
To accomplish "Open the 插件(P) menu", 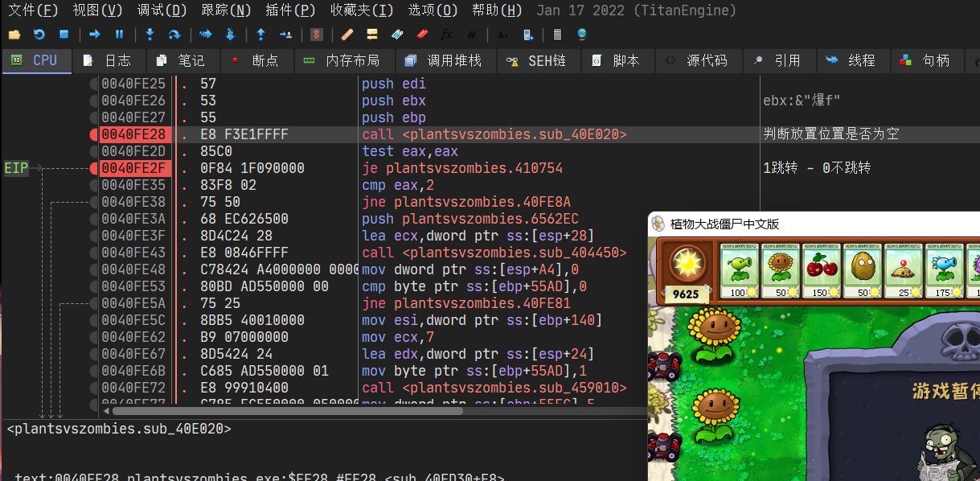I will point(290,10).
